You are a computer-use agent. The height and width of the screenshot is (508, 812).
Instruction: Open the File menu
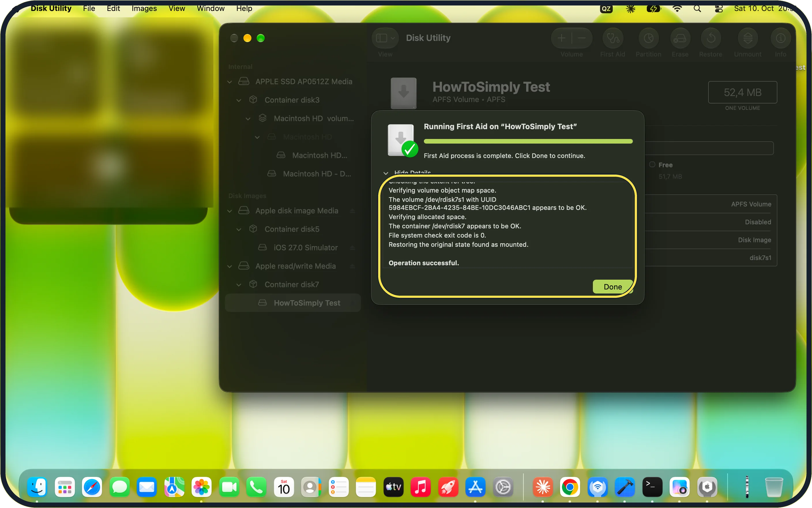(x=89, y=8)
